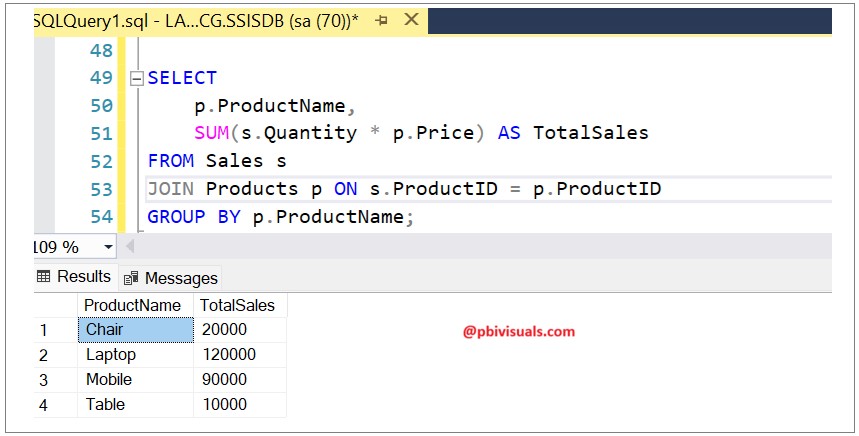This screenshot has height=436, width=859.
Task: Select results row header 2
Action: 55,355
